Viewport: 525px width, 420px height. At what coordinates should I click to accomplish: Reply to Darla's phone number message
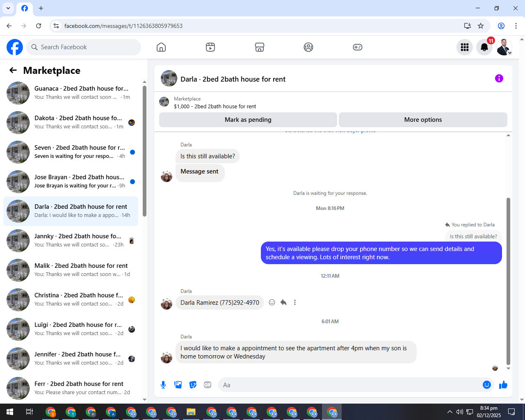coord(283,302)
